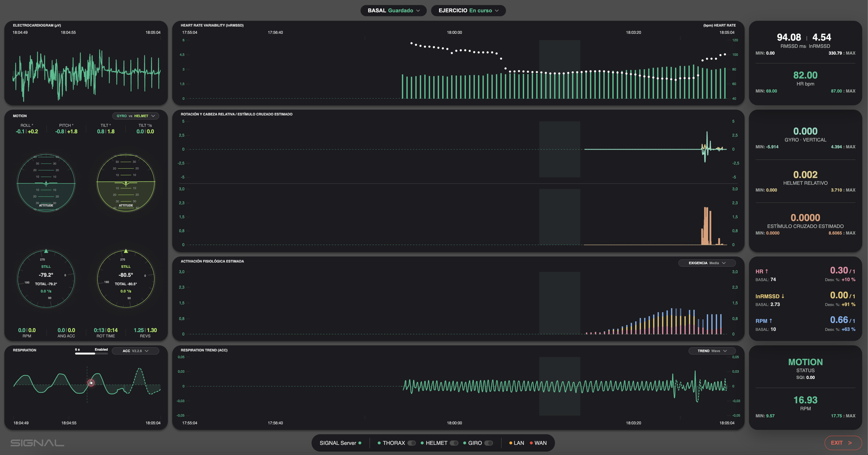Screen dimensions: 868x455
Task: Click the THORAX green status dot
Action: [379, 443]
